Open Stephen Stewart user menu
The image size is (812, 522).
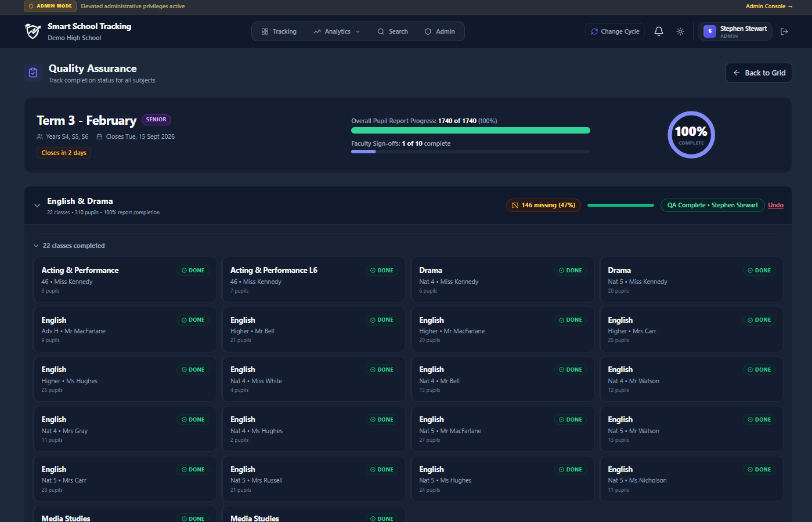[735, 31]
